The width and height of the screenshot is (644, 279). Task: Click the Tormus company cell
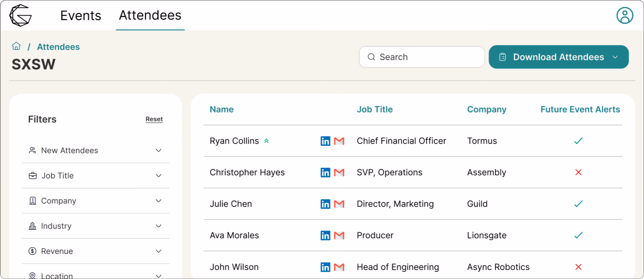coord(482,141)
